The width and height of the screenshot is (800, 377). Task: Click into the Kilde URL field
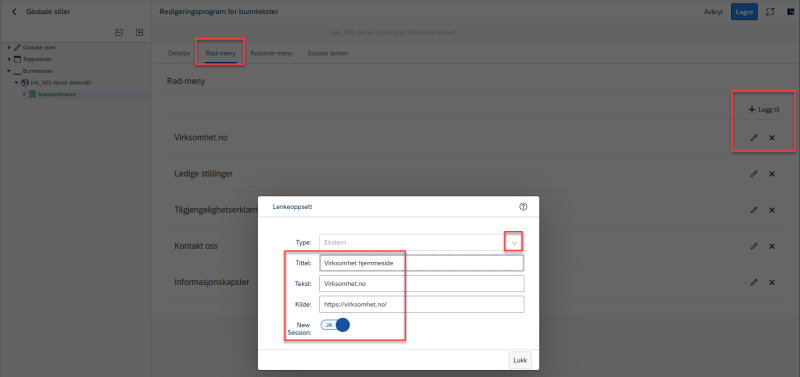point(421,304)
